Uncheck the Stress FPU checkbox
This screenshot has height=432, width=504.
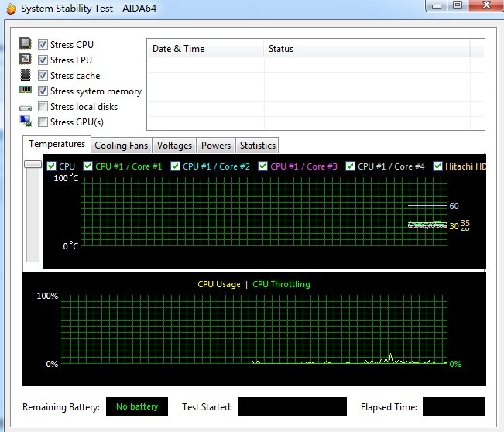coord(43,60)
